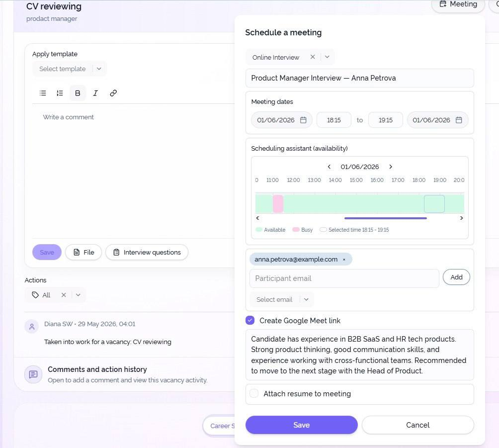Image resolution: width=499 pixels, height=448 pixels.
Task: Click the Selected time 18:15 - 19:15 legend
Action: (354, 230)
